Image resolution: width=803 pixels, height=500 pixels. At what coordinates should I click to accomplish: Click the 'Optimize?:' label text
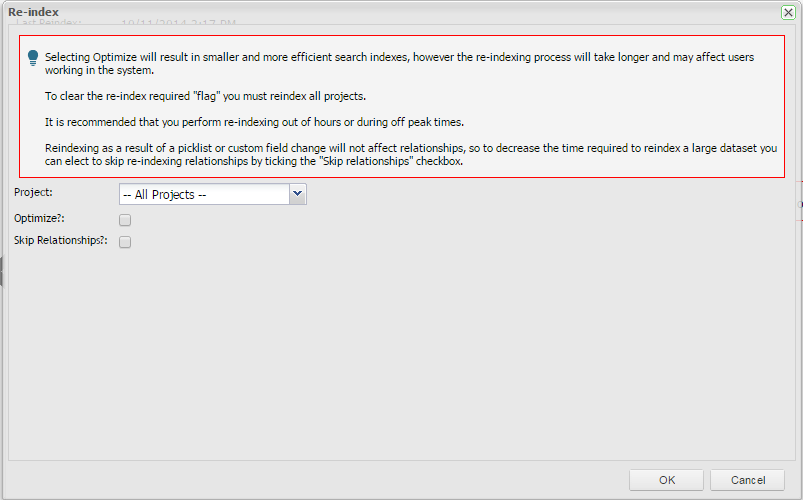click(40, 218)
